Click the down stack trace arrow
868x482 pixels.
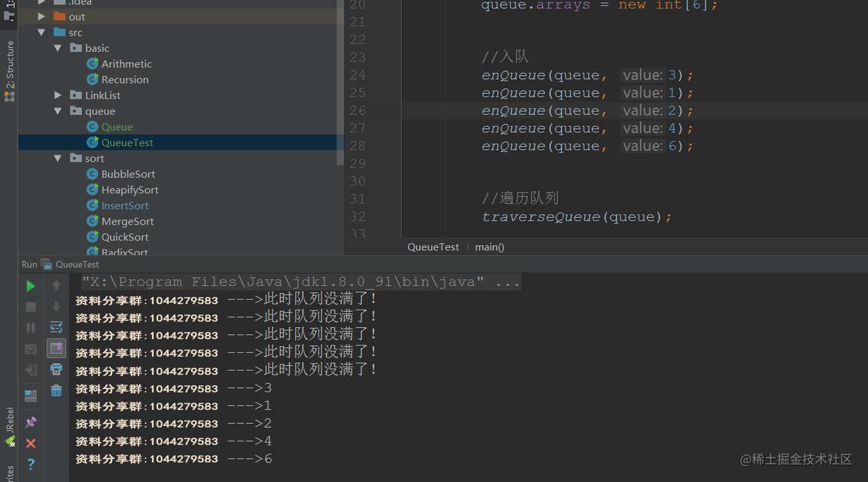point(57,307)
